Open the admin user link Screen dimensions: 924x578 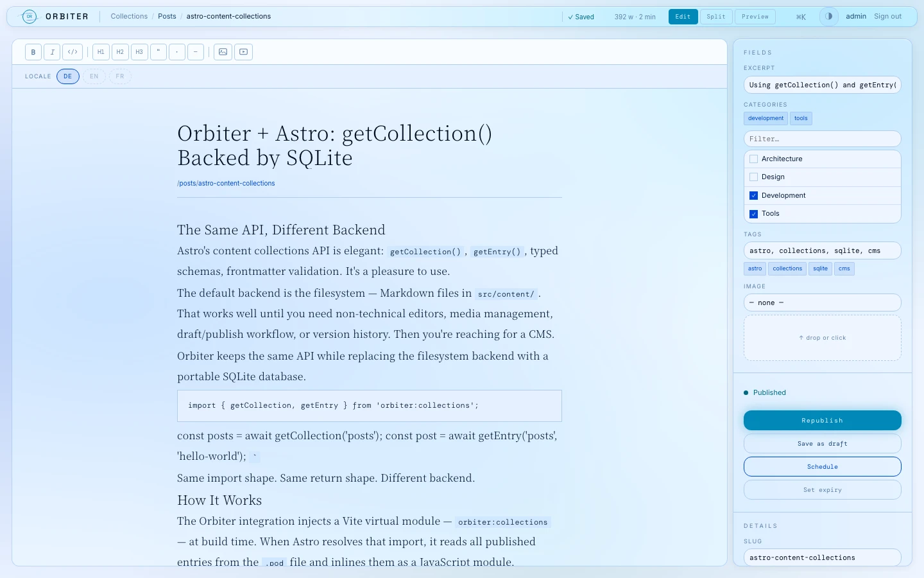856,17
